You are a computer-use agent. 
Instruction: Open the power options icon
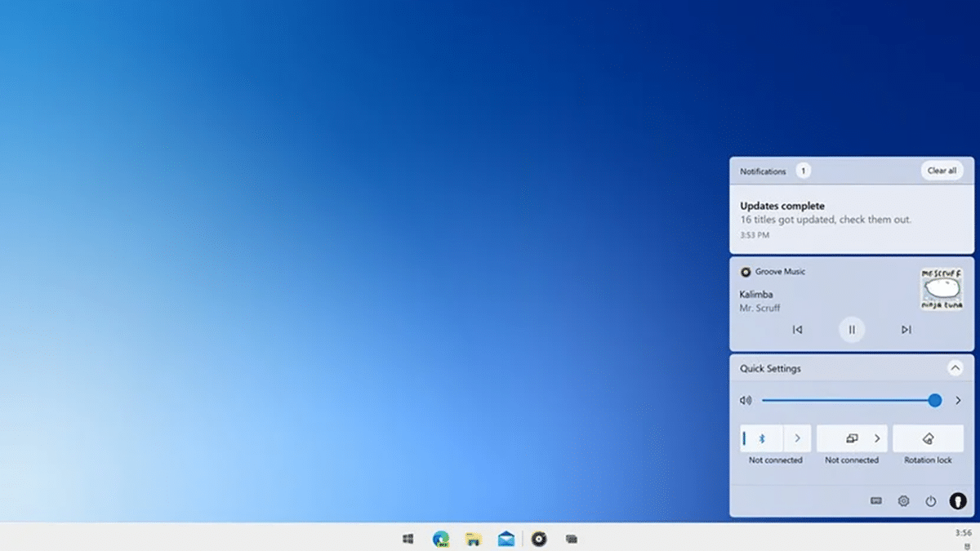(x=931, y=500)
